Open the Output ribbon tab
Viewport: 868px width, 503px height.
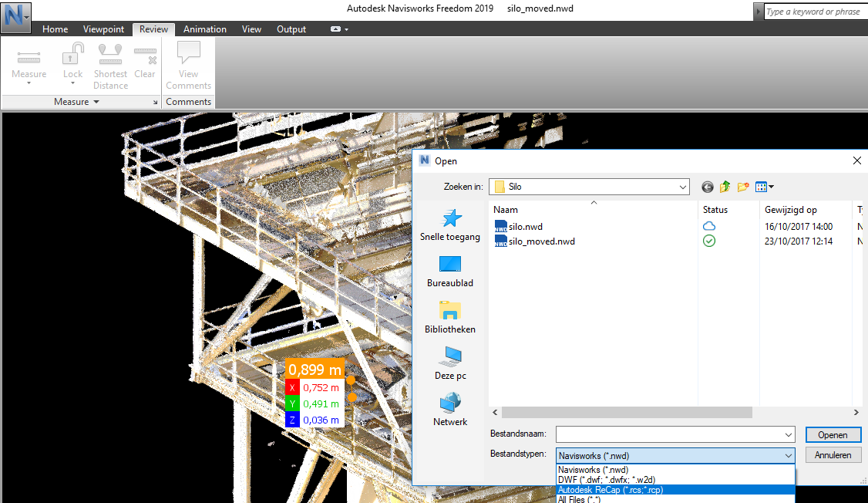coord(291,29)
